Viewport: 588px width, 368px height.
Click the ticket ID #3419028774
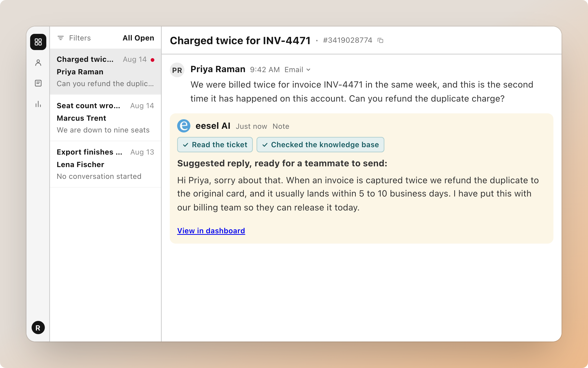click(347, 40)
